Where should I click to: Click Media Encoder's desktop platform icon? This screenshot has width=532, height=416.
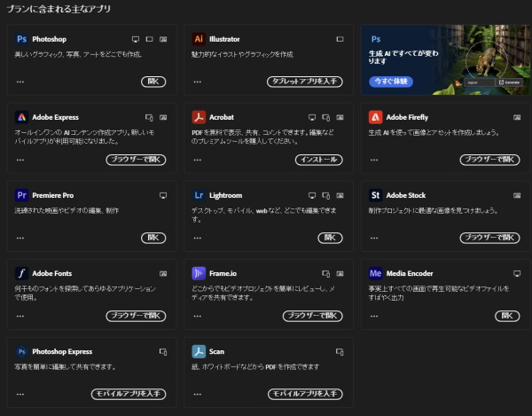click(x=517, y=273)
